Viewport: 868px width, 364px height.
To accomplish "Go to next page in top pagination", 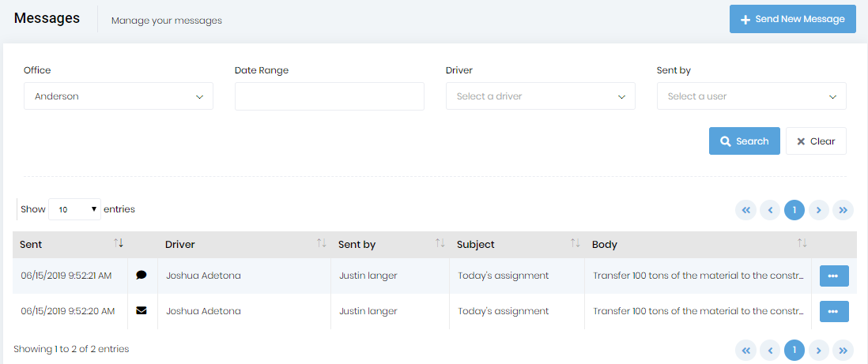I will pyautogui.click(x=819, y=210).
